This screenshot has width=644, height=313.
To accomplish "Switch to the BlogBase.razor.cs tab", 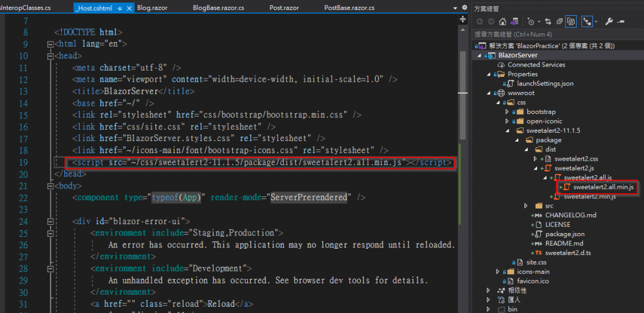I will (x=218, y=8).
